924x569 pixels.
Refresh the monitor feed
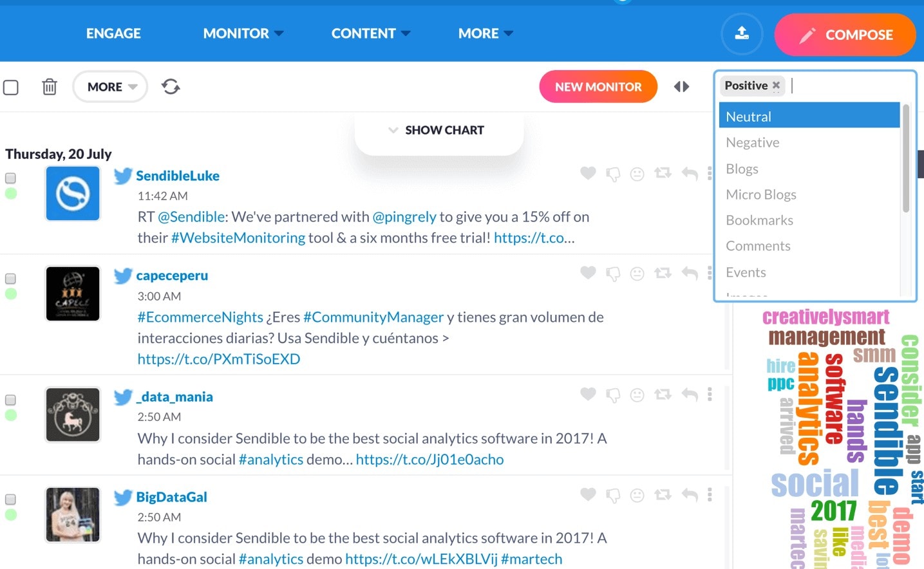coord(171,86)
